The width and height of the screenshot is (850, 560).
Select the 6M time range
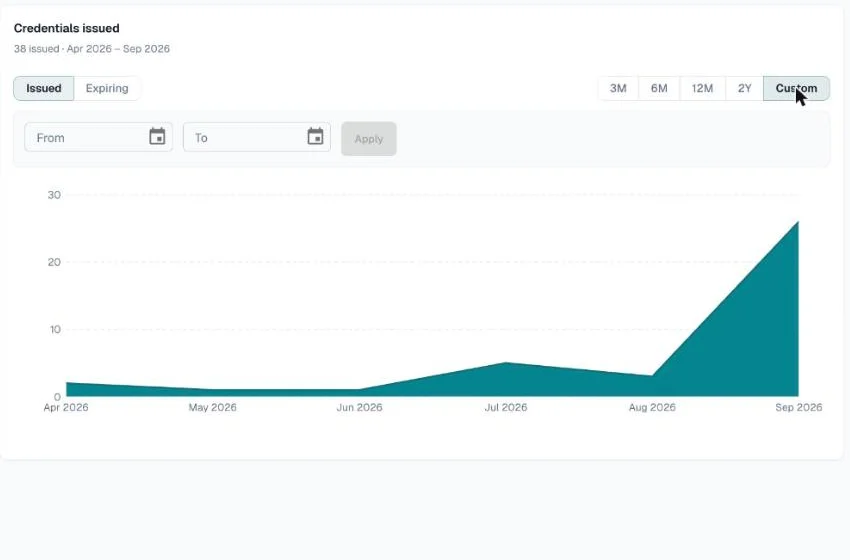click(x=659, y=88)
